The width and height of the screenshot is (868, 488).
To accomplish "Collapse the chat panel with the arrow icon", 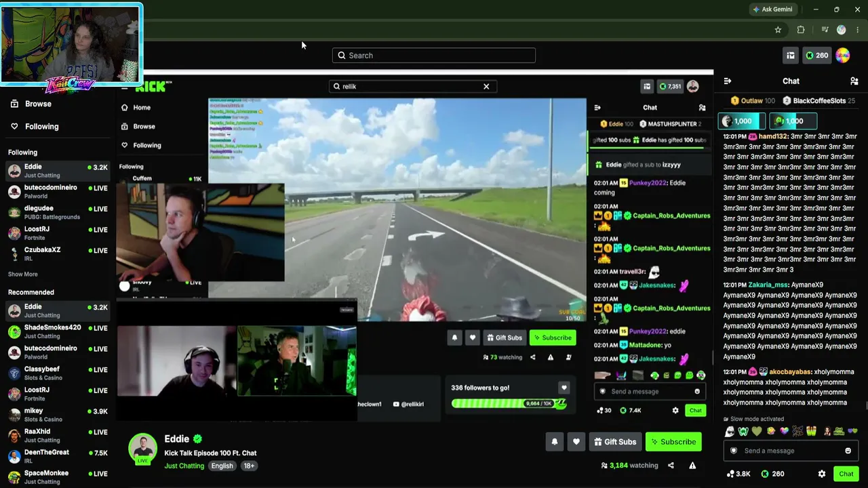I will pos(727,81).
